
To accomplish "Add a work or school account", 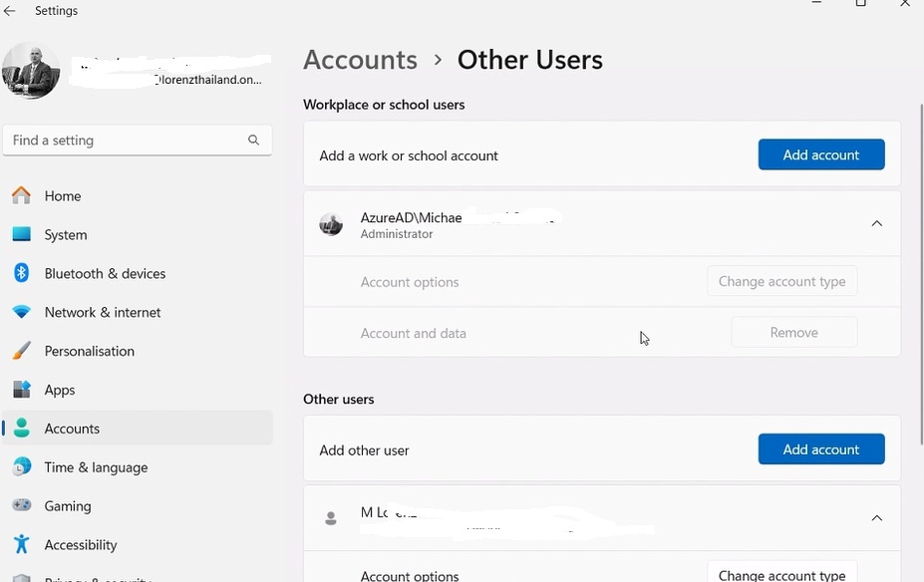I will coord(820,154).
